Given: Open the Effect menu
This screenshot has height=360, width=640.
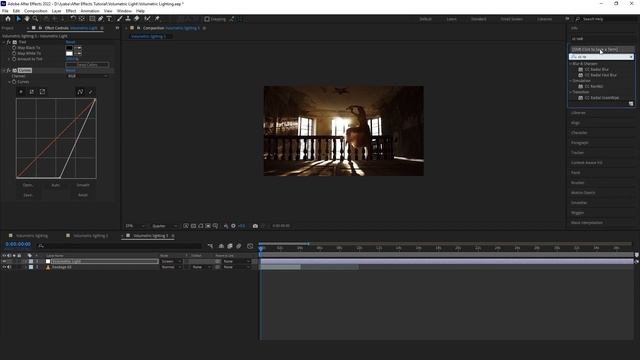Looking at the screenshot, I should coord(71,11).
